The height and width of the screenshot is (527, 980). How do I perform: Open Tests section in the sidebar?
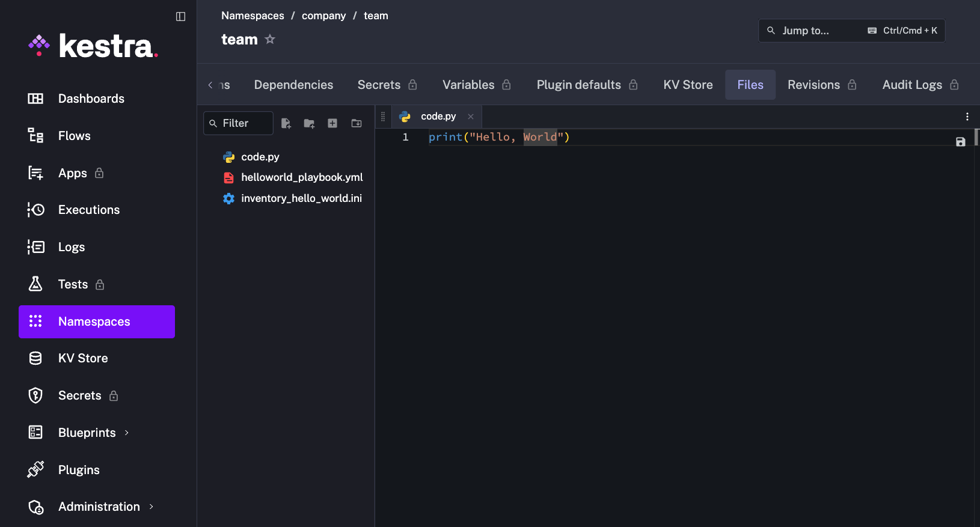[x=97, y=284]
